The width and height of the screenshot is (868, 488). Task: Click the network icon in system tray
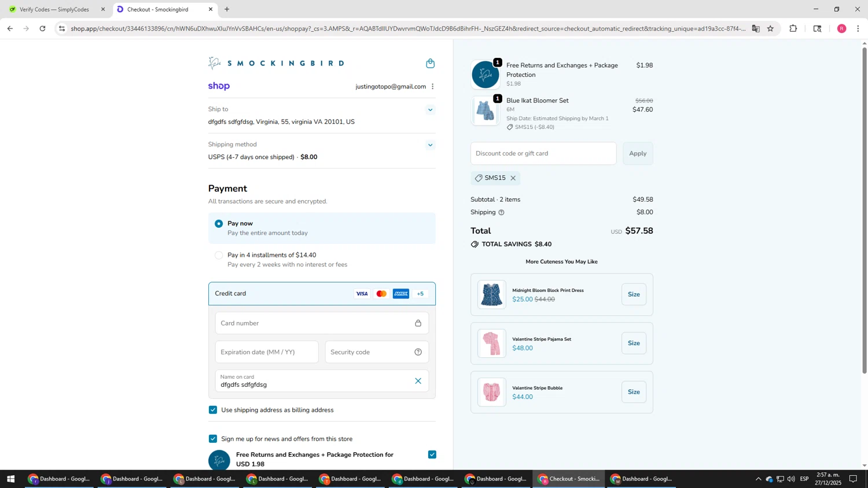pos(780,479)
